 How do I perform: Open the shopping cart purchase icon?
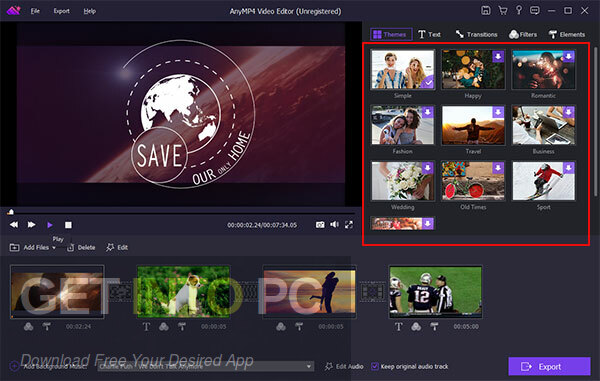tap(502, 11)
